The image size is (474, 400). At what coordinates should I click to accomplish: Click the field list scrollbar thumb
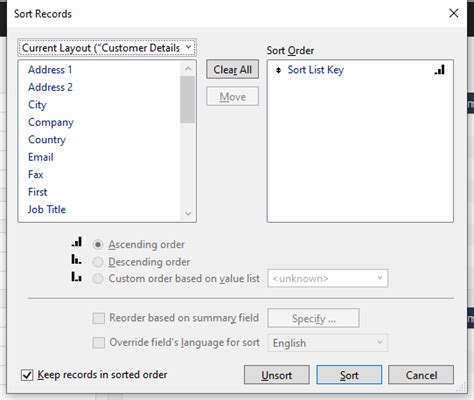point(188,99)
